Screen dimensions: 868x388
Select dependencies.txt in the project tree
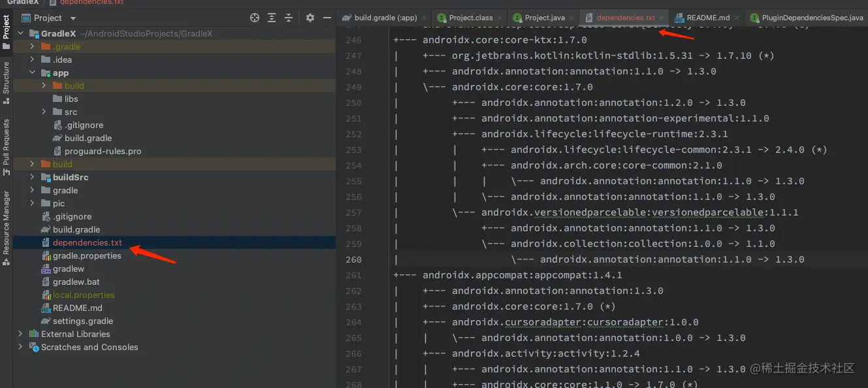tap(88, 242)
